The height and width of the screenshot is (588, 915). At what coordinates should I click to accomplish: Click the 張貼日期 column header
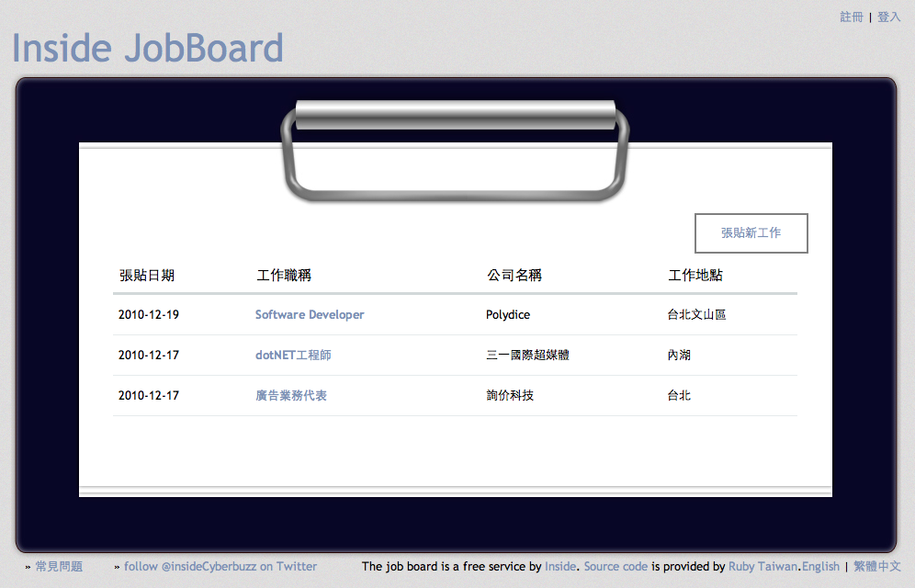[x=147, y=276]
